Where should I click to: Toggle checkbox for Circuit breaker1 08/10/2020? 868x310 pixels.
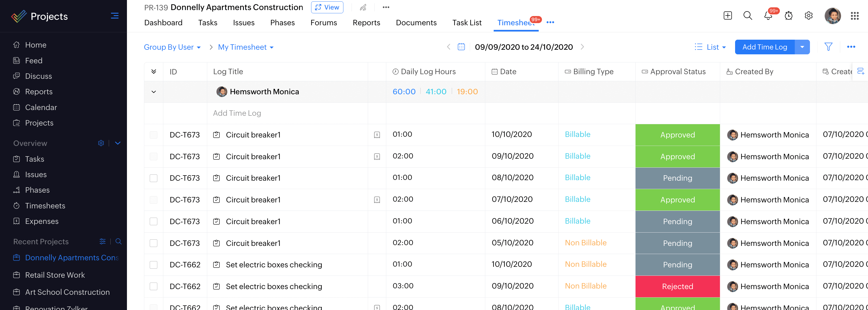point(153,177)
